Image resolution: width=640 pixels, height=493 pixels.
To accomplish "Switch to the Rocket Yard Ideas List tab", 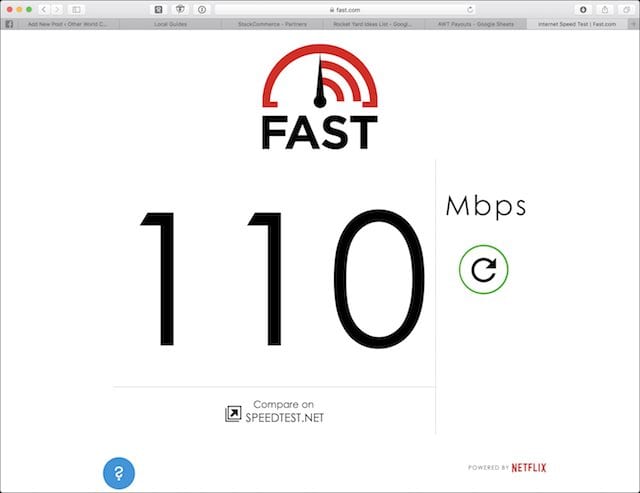I will pyautogui.click(x=373, y=24).
